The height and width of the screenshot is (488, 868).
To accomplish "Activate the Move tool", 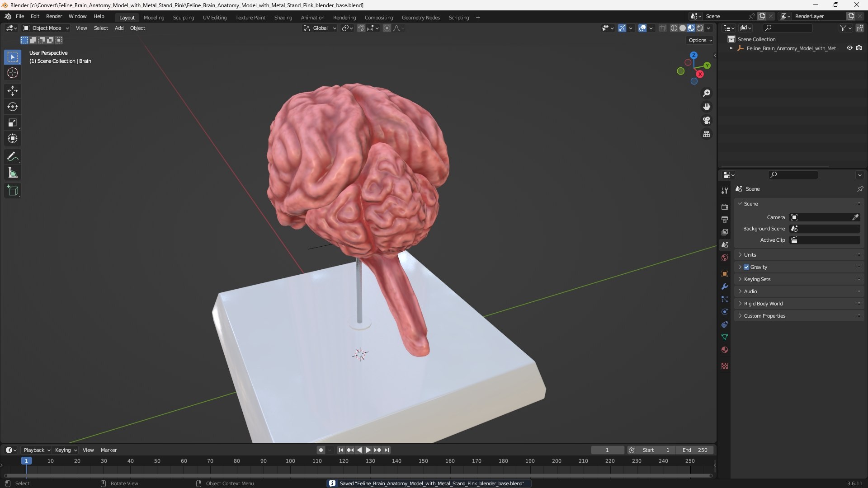I will [13, 91].
